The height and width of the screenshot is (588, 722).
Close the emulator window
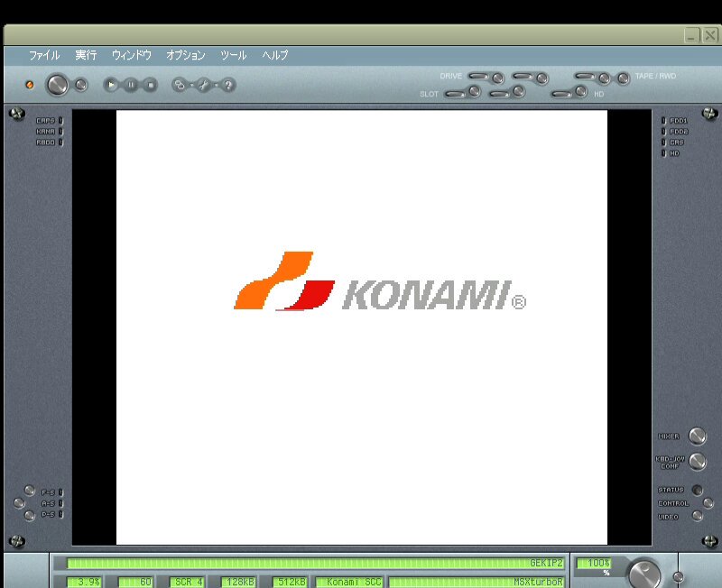[x=710, y=35]
